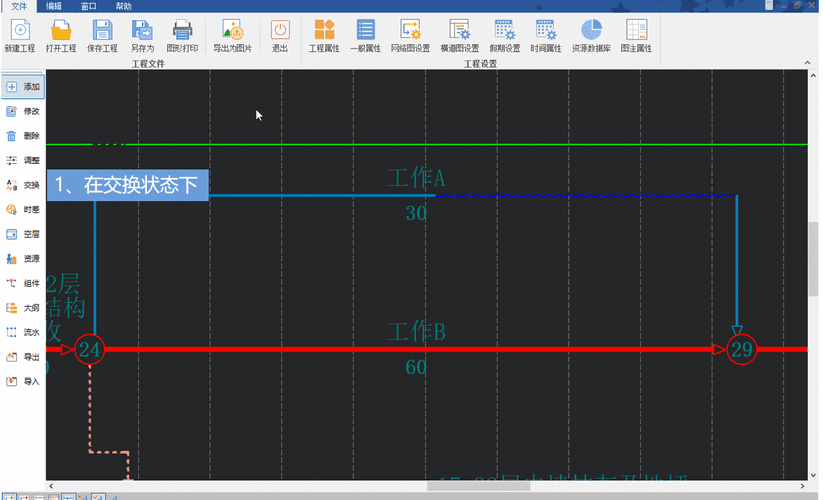Click the vertical scrollbar down arrow
Viewport: 823px width, 500px height.
[x=813, y=475]
